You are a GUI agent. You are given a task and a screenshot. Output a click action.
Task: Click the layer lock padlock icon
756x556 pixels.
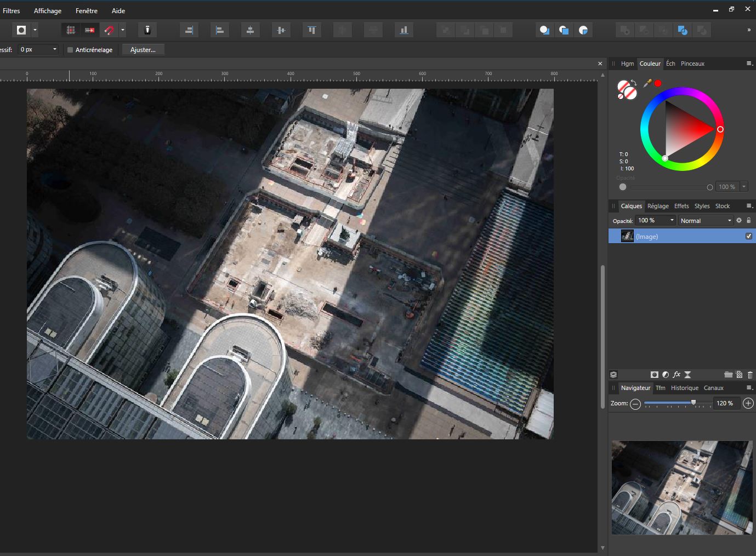click(x=749, y=220)
